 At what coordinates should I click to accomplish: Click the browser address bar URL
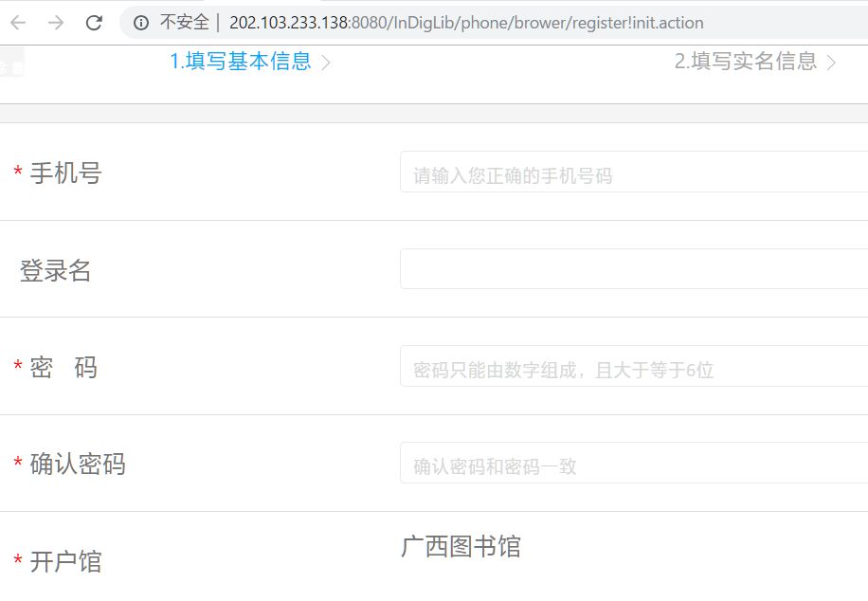pos(466,23)
